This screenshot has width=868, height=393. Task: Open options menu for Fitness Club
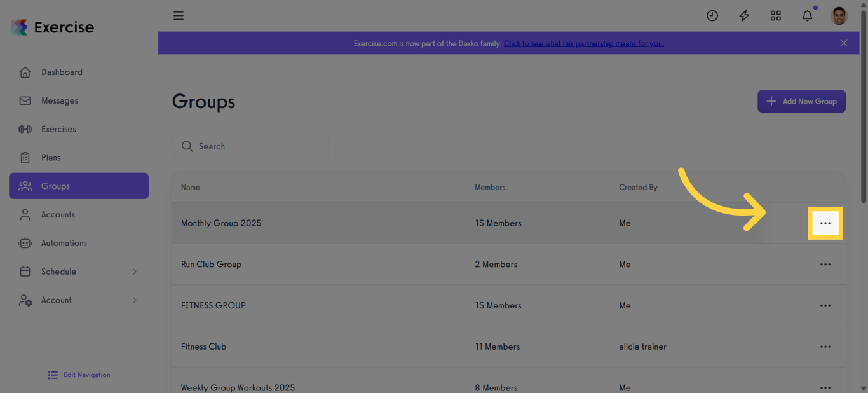[x=825, y=347]
